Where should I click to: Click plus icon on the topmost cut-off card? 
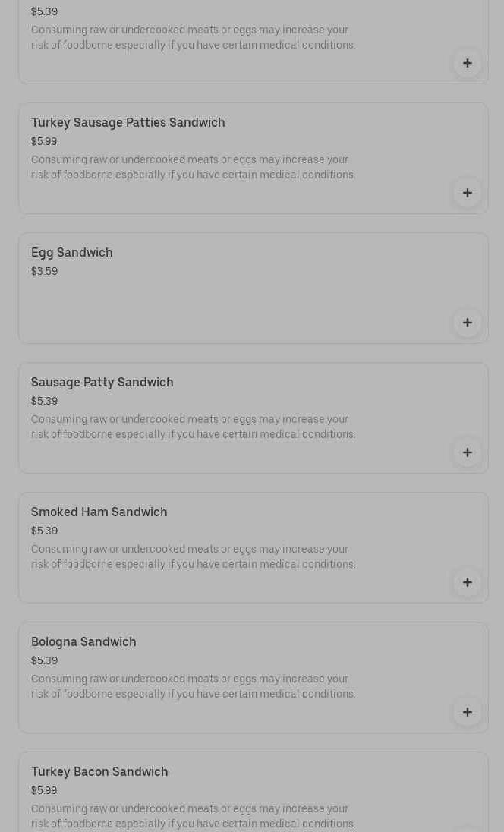[x=467, y=63]
